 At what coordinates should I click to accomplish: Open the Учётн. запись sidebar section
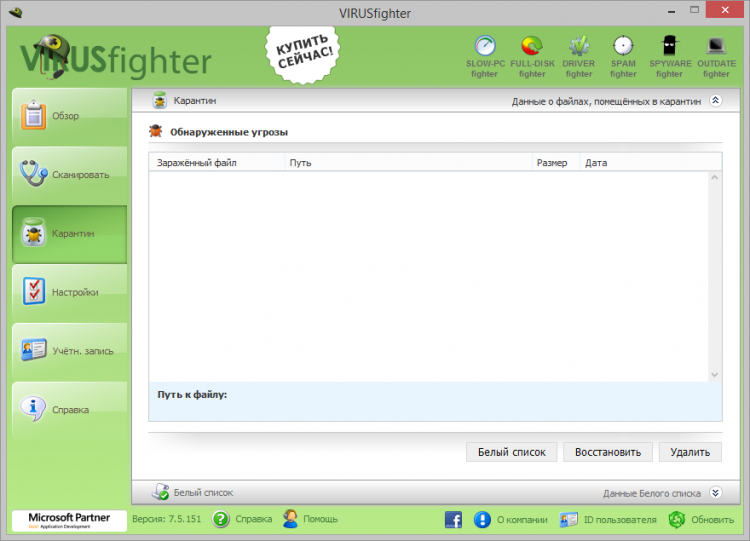point(69,351)
